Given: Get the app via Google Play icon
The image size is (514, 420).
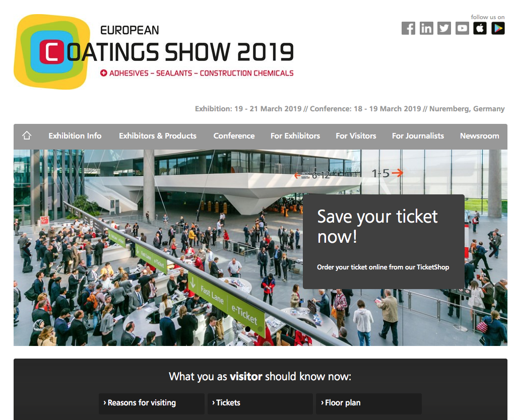Looking at the screenshot, I should [498, 28].
